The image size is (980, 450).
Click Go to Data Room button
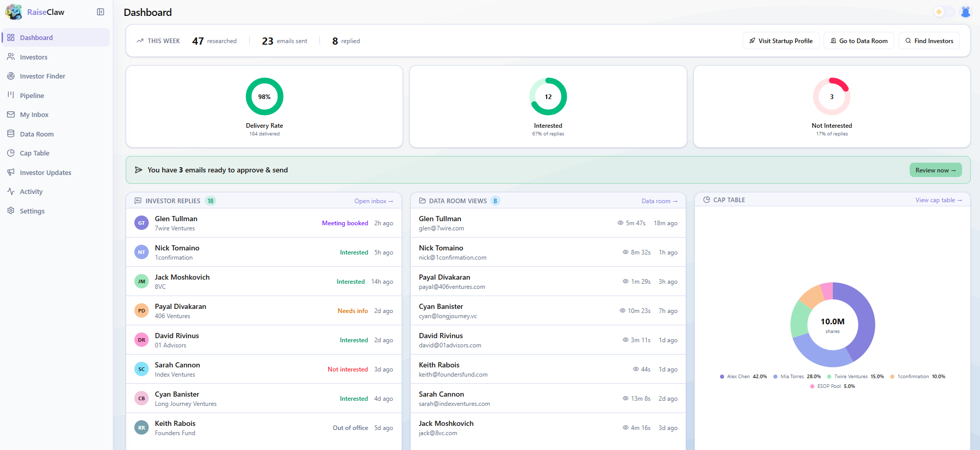(859, 41)
